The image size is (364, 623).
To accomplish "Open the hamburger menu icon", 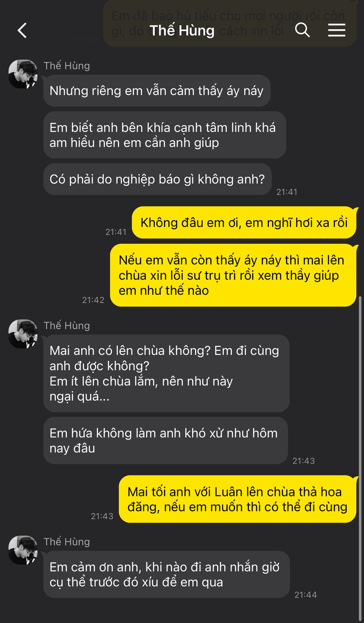I will 336,30.
